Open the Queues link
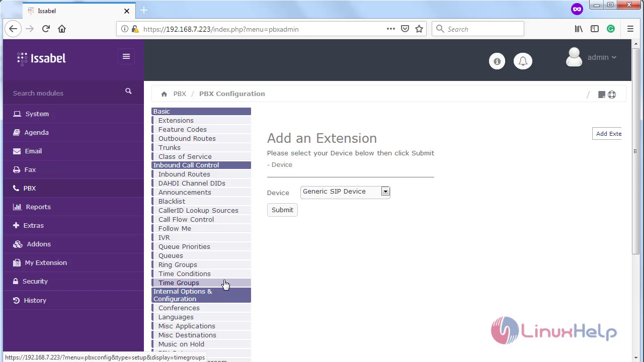The height and width of the screenshot is (362, 644). pos(171,255)
